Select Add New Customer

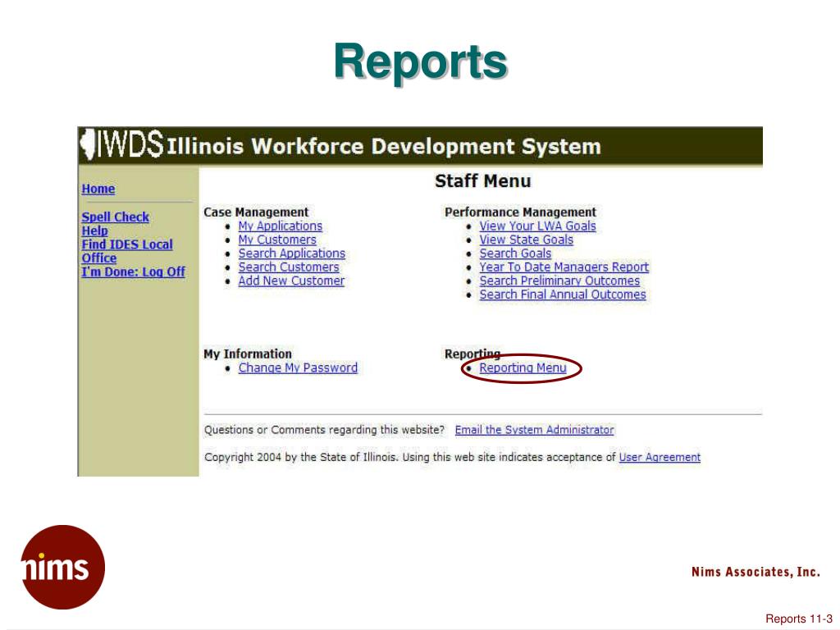(x=291, y=281)
